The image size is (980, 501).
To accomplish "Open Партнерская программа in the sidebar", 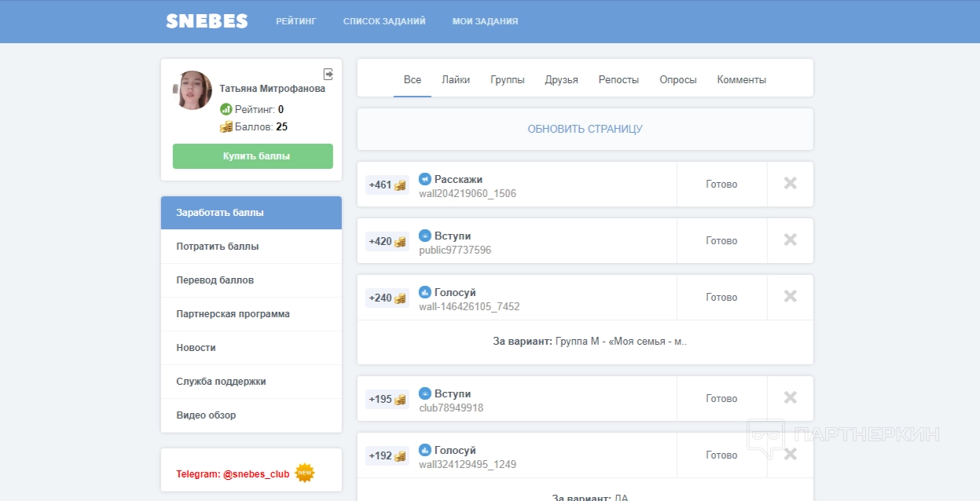I will tap(233, 314).
